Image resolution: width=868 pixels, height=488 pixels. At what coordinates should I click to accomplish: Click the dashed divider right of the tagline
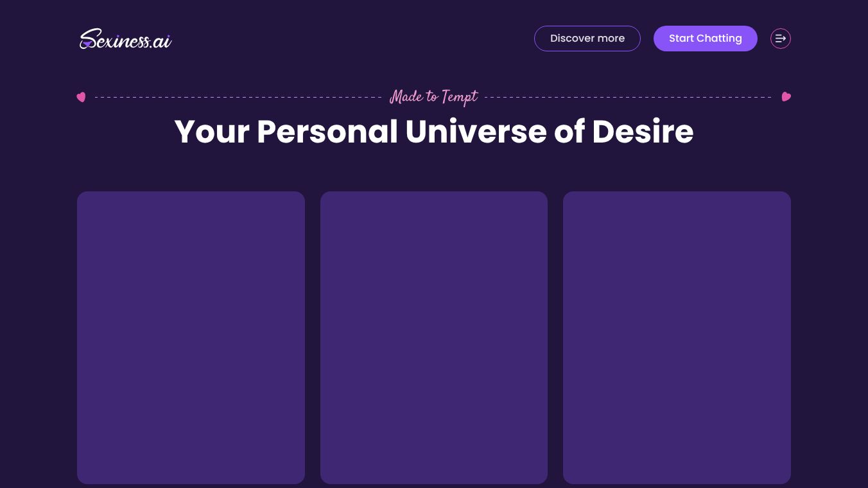tap(628, 98)
